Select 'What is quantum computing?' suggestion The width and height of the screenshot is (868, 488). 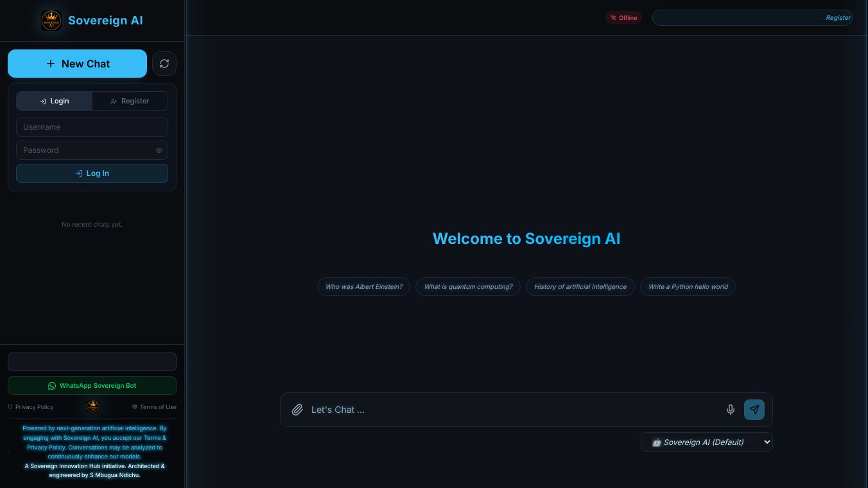468,286
